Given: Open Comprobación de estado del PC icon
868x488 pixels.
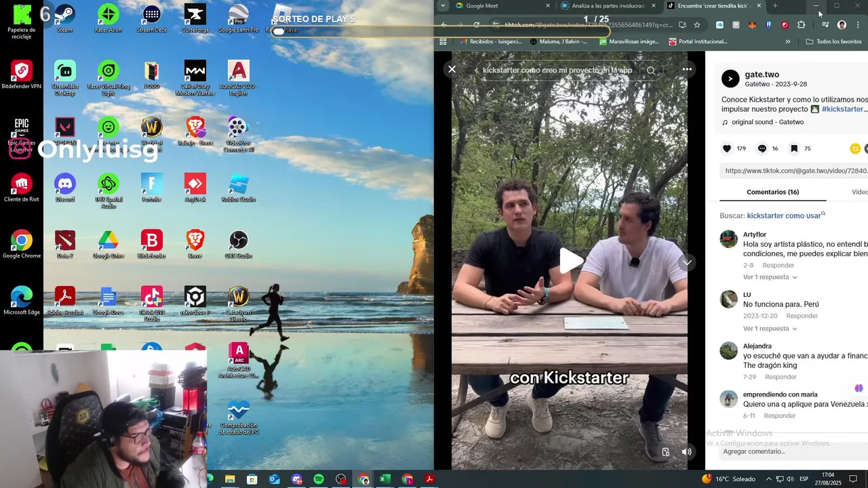Looking at the screenshot, I should click(x=238, y=416).
